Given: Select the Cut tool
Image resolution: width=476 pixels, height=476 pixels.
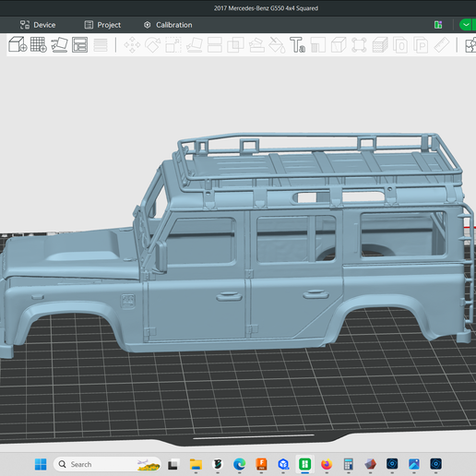Looking at the screenshot, I should [215, 45].
